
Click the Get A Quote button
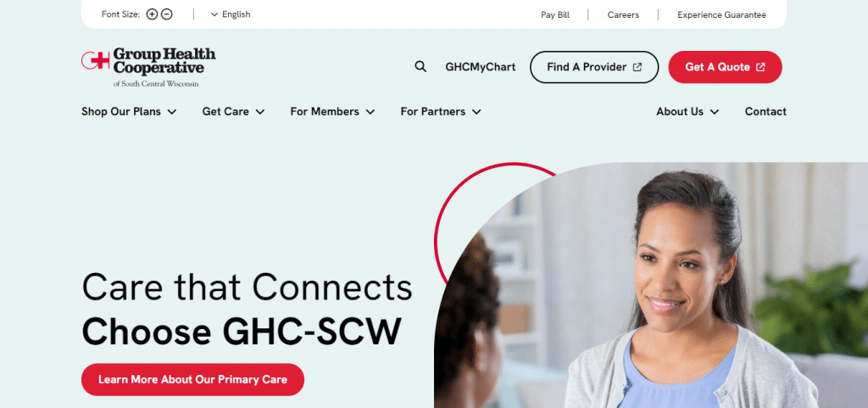click(x=726, y=67)
